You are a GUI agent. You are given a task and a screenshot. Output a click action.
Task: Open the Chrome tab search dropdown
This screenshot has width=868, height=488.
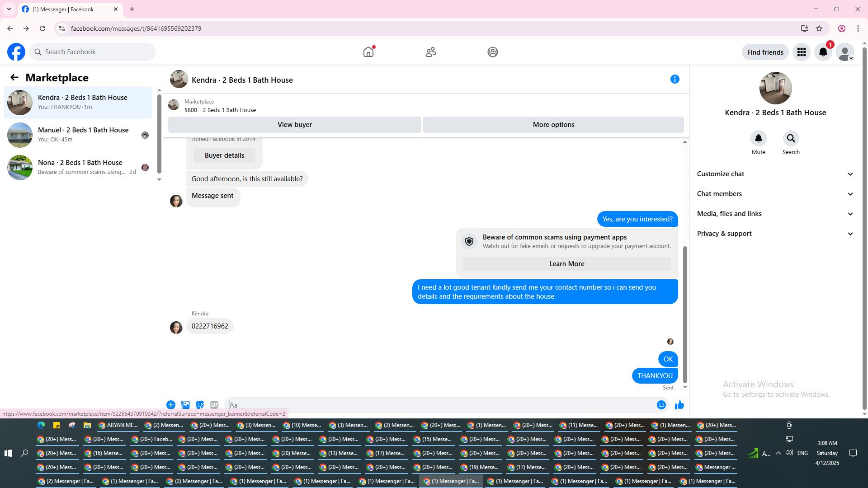click(9, 9)
